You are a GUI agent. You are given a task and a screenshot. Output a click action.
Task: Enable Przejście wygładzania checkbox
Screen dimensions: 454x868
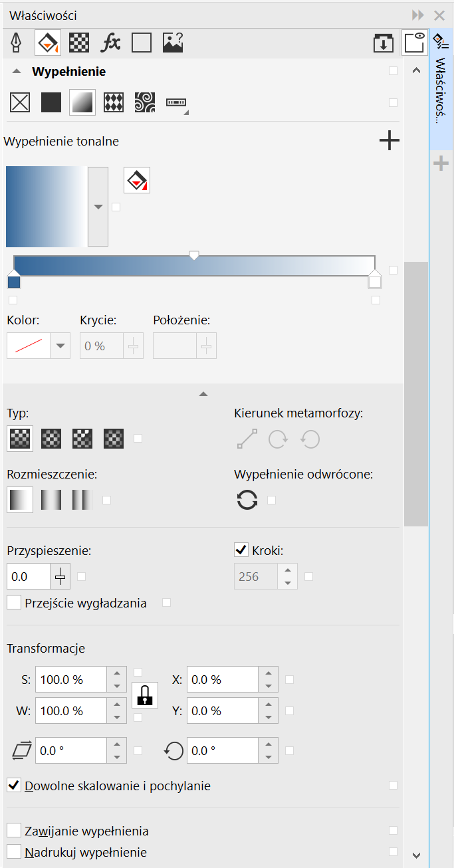coord(14,603)
